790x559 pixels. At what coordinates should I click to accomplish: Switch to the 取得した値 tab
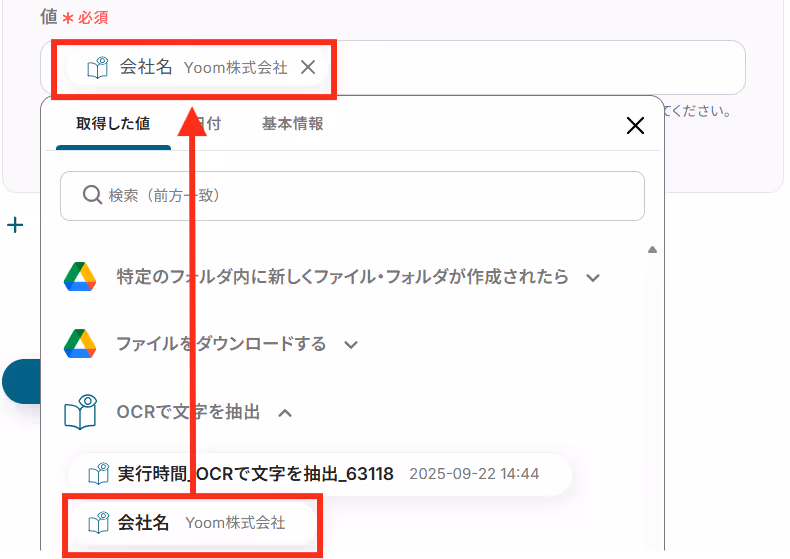[113, 123]
